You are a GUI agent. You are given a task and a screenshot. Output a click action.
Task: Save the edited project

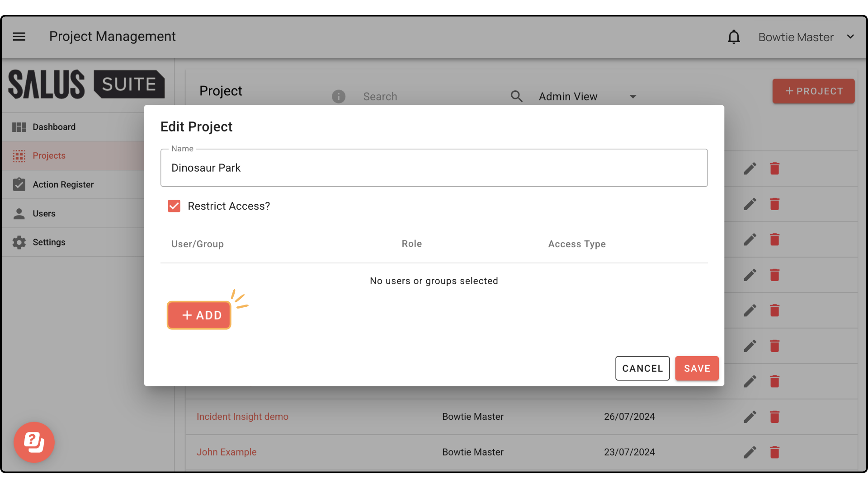696,368
